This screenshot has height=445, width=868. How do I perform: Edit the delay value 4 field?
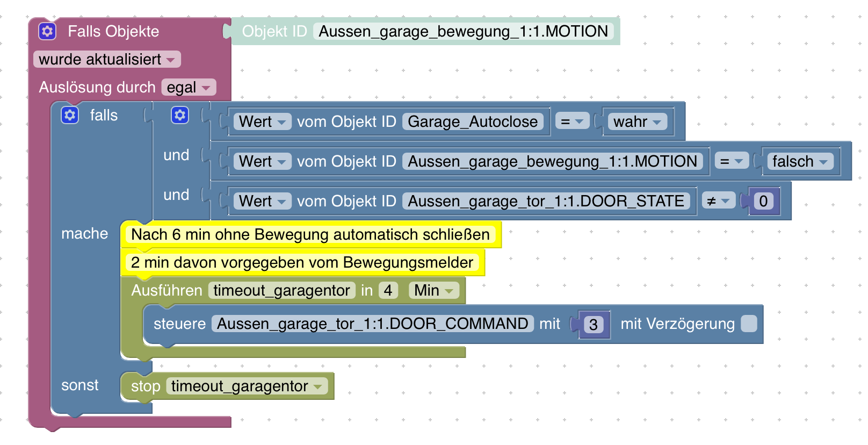[x=388, y=290]
